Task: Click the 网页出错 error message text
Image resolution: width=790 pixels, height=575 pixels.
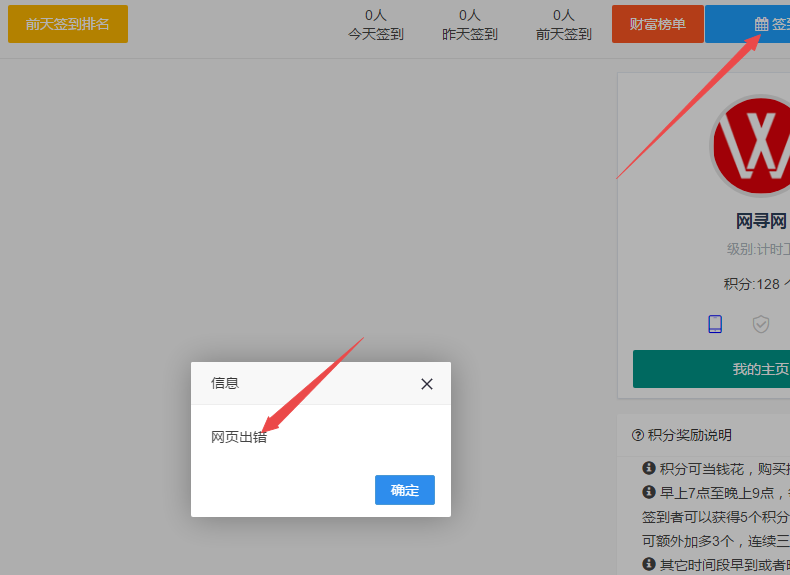Action: (239, 437)
